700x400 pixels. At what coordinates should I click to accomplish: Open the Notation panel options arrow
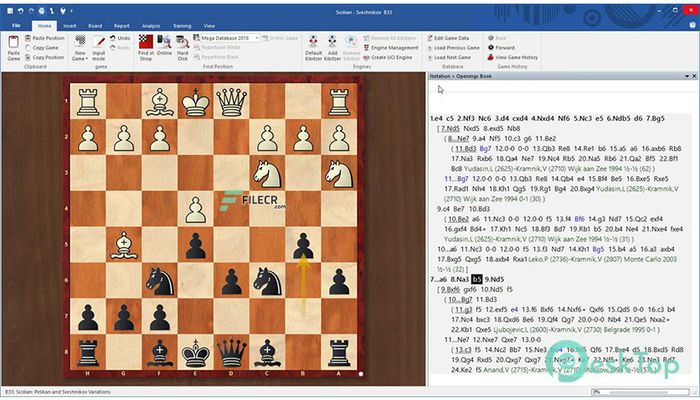tap(687, 76)
